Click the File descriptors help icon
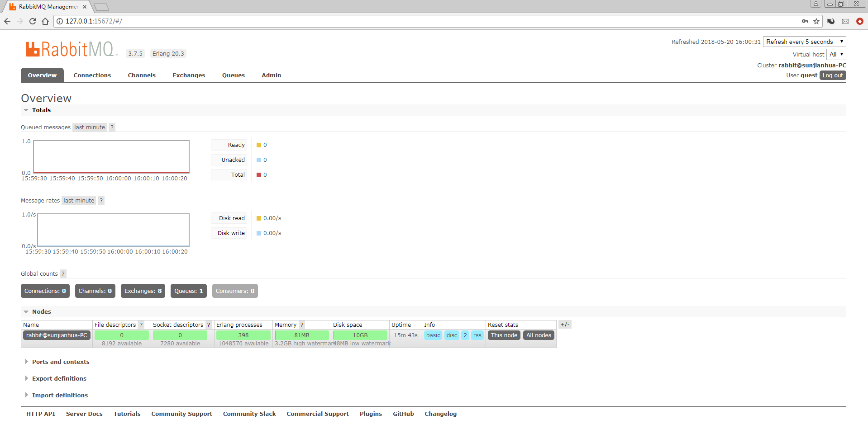Viewport: 868px width, 424px height. (141, 325)
